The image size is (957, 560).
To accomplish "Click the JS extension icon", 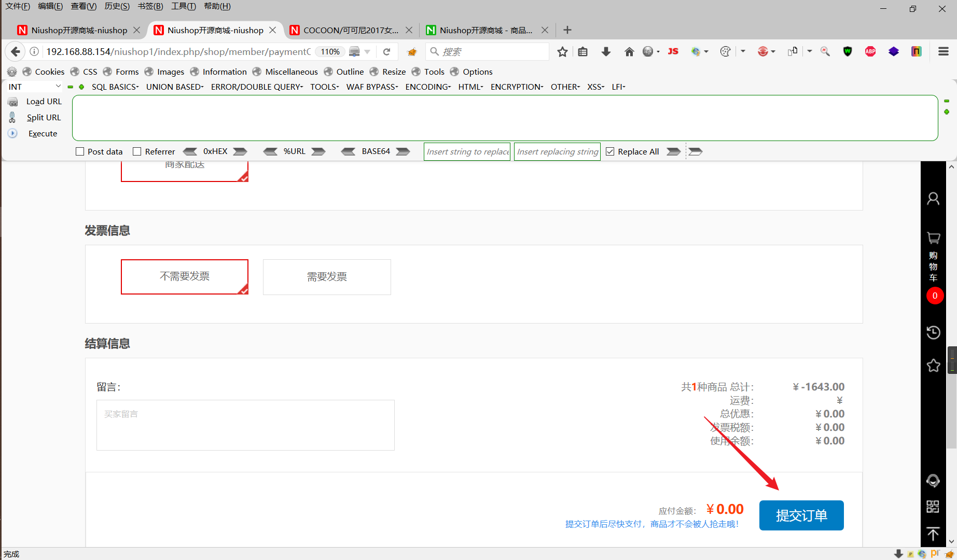I will (673, 51).
